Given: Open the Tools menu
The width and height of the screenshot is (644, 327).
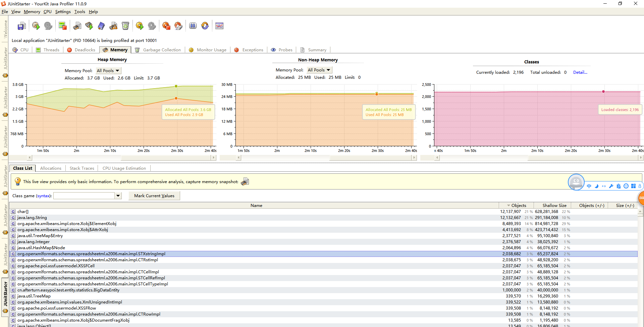Looking at the screenshot, I should tap(79, 11).
